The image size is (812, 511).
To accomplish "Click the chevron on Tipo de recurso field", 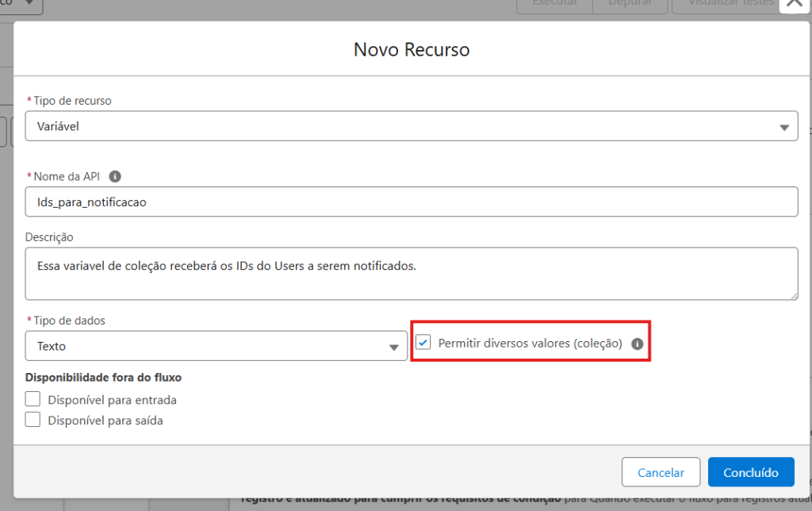I will (785, 126).
